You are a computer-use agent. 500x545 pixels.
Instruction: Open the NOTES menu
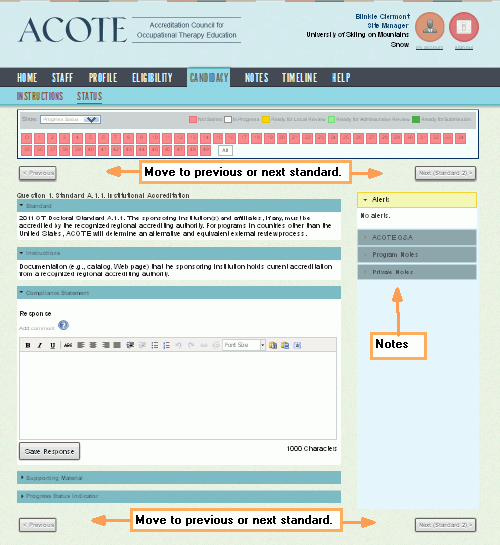click(256, 78)
